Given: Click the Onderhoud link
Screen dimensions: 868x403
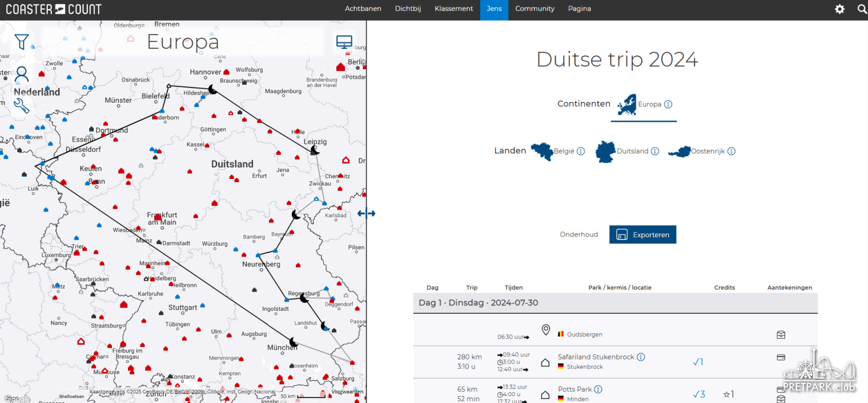Looking at the screenshot, I should [x=578, y=235].
